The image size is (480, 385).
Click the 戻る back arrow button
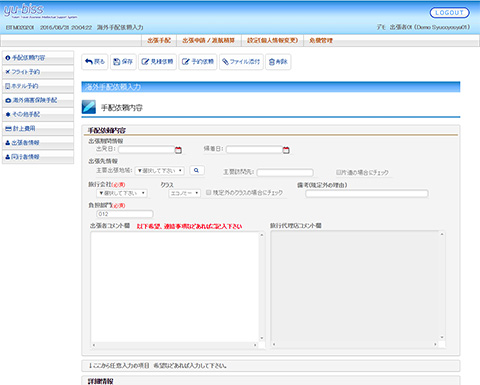tap(95, 62)
